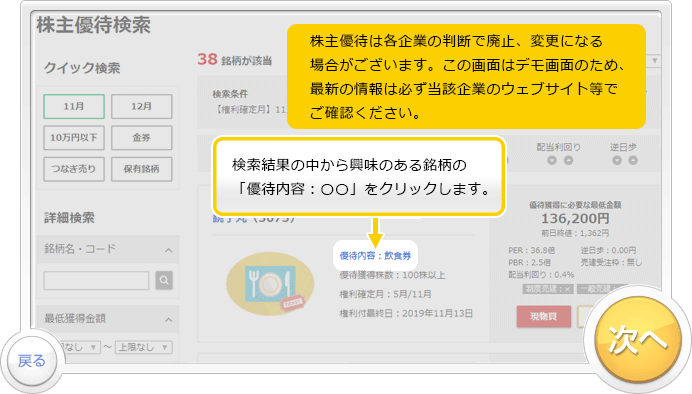Click the 136,200円 minimum amount value
The width and height of the screenshot is (692, 394).
point(575,218)
